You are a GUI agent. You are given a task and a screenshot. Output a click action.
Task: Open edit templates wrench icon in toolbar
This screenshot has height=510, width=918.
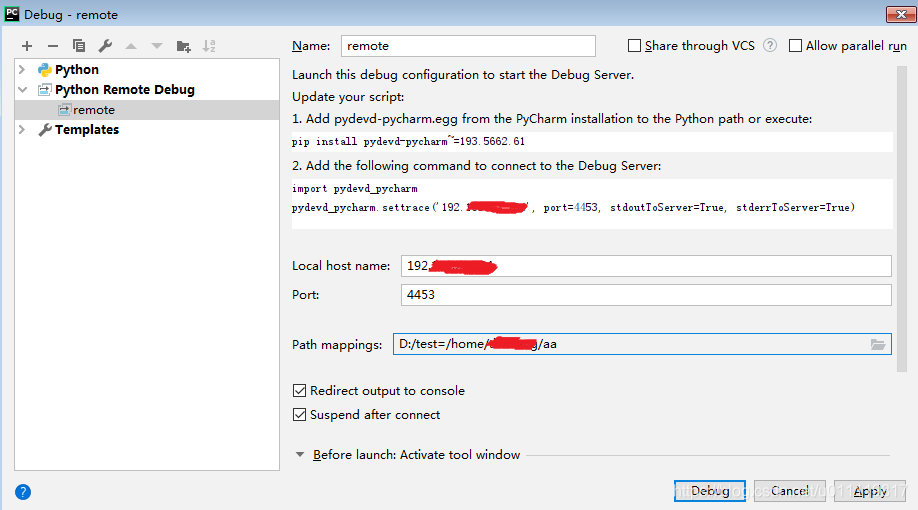click(105, 46)
